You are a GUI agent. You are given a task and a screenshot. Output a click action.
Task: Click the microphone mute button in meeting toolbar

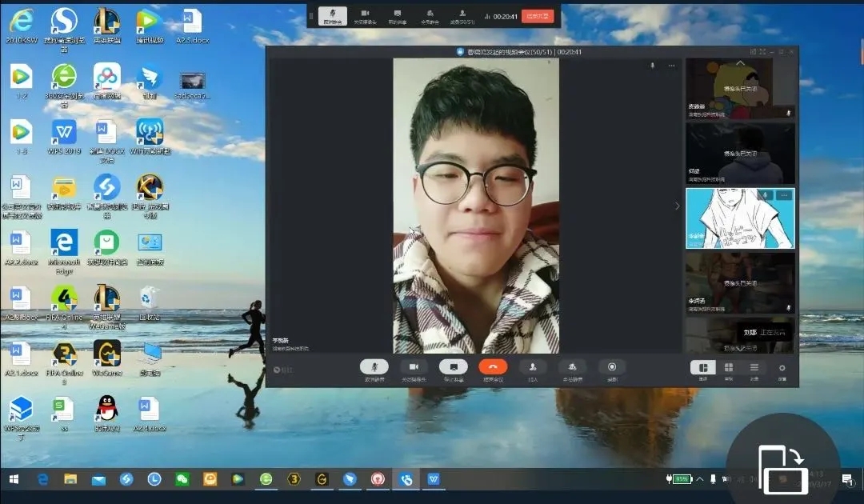tap(374, 367)
